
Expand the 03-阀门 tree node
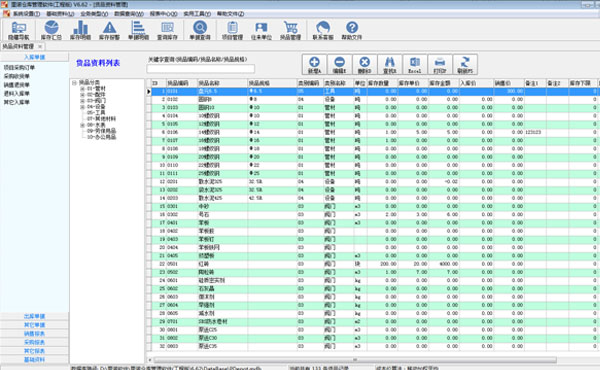pyautogui.click(x=82, y=101)
